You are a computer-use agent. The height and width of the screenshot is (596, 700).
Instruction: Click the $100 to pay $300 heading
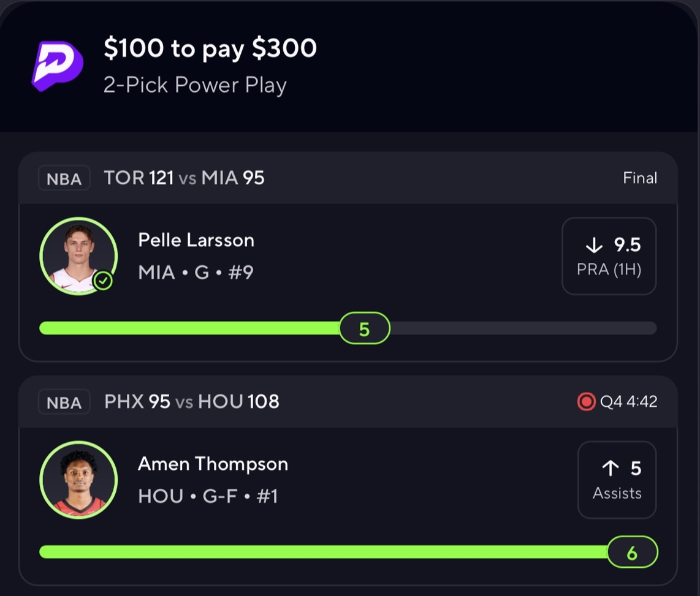tap(210, 49)
